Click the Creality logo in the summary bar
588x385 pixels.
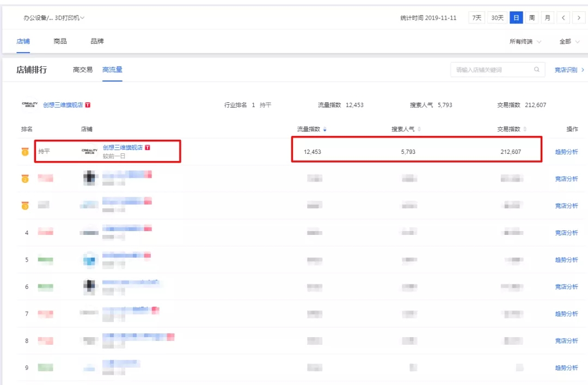(29, 104)
